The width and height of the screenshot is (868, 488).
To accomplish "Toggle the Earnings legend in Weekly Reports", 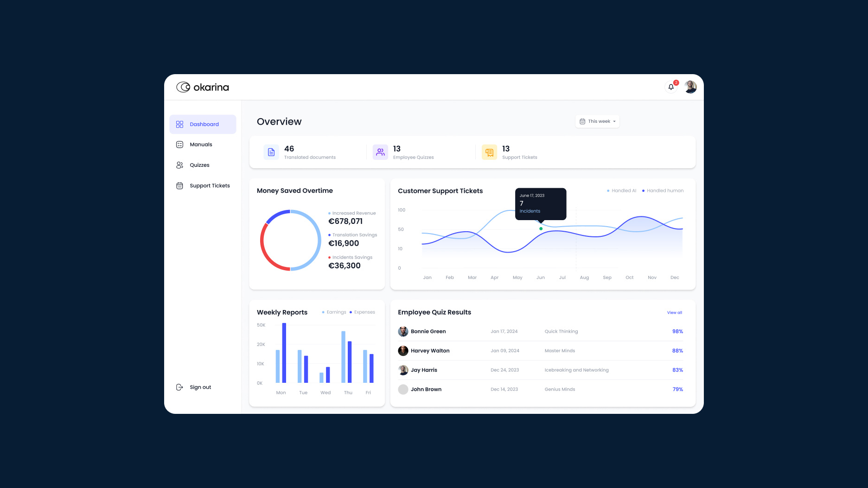I will pyautogui.click(x=334, y=312).
